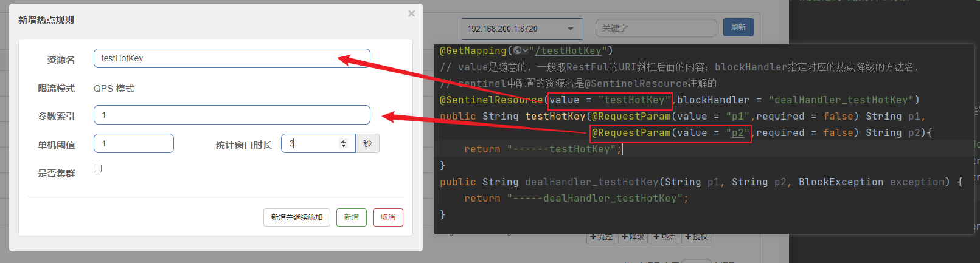This screenshot has height=263, width=980.
Task: Click the 单机阈值 input field
Action: point(133,143)
